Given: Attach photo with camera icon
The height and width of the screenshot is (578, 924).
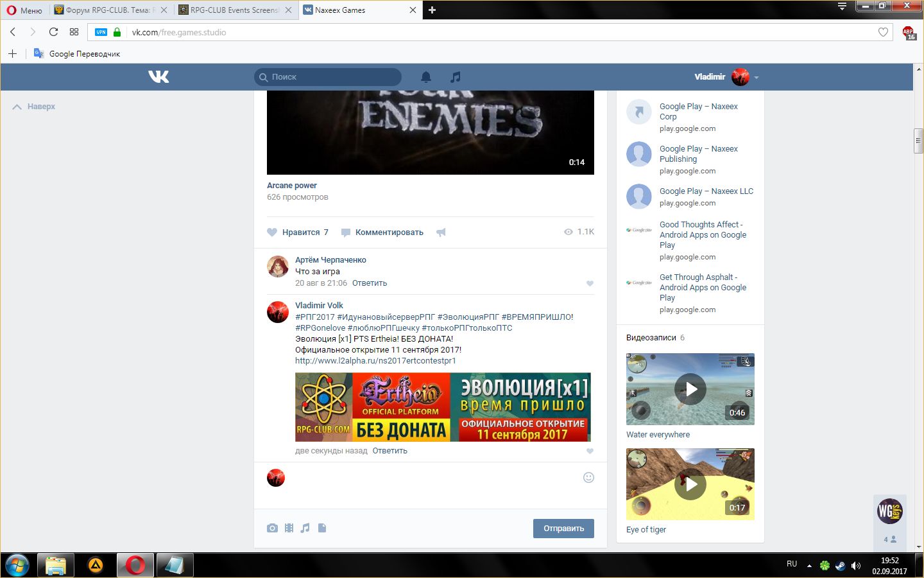Looking at the screenshot, I should pyautogui.click(x=272, y=528).
